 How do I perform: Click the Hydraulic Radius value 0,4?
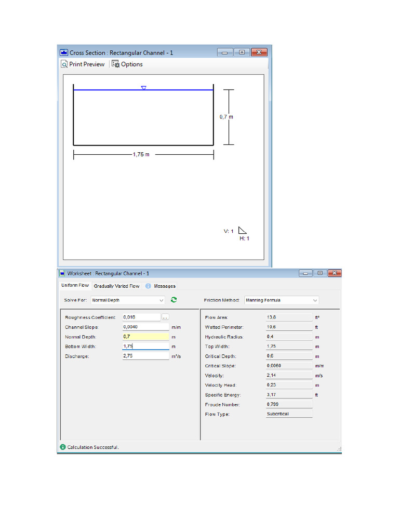click(x=289, y=337)
